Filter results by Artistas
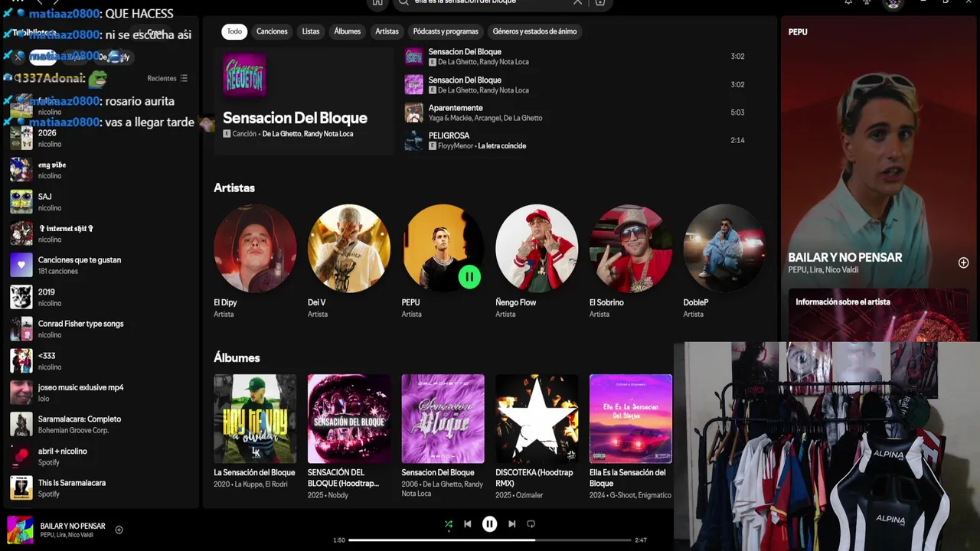 (x=387, y=31)
